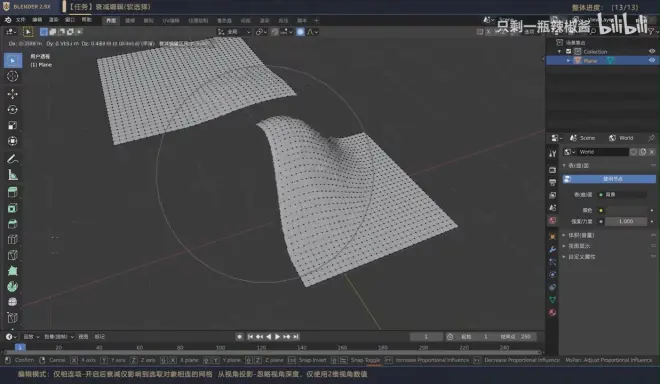Open the Object Data properties tab
The width and height of the screenshot is (660, 384).
[553, 300]
